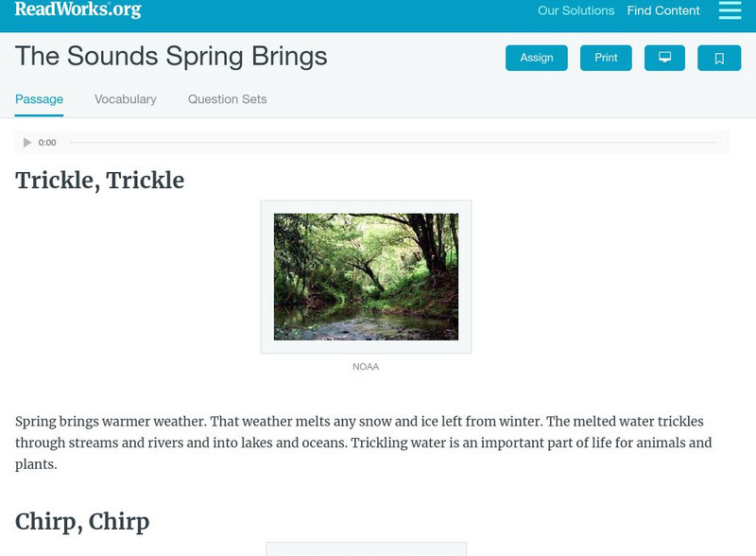Viewport: 756px width, 556px height.
Task: Click the 0:00 audio time display
Action: [x=47, y=143]
